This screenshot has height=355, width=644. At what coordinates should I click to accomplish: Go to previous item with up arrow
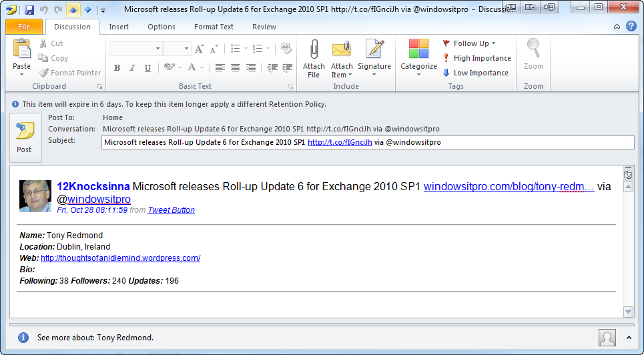pyautogui.click(x=73, y=9)
